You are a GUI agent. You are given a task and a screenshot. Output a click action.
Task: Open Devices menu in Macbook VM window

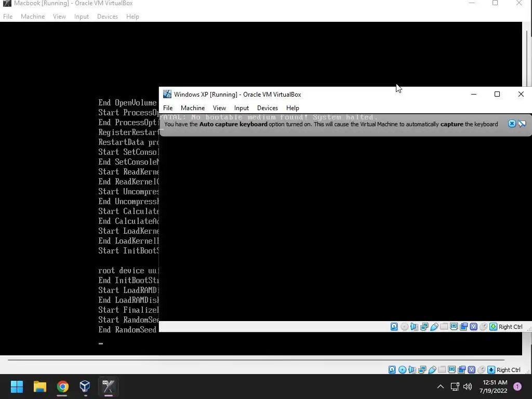click(x=108, y=16)
